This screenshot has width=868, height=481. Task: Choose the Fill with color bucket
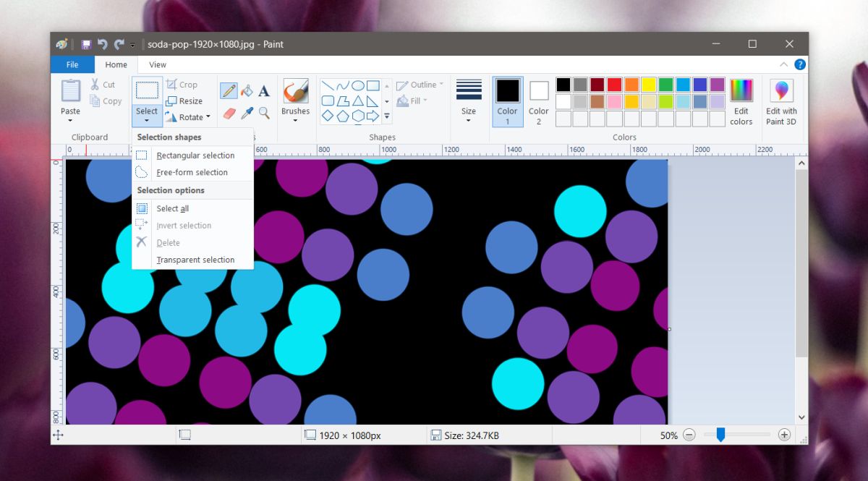(x=247, y=91)
